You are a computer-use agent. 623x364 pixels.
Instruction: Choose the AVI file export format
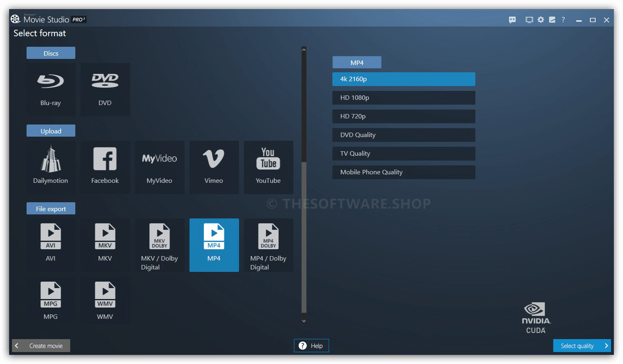click(51, 245)
